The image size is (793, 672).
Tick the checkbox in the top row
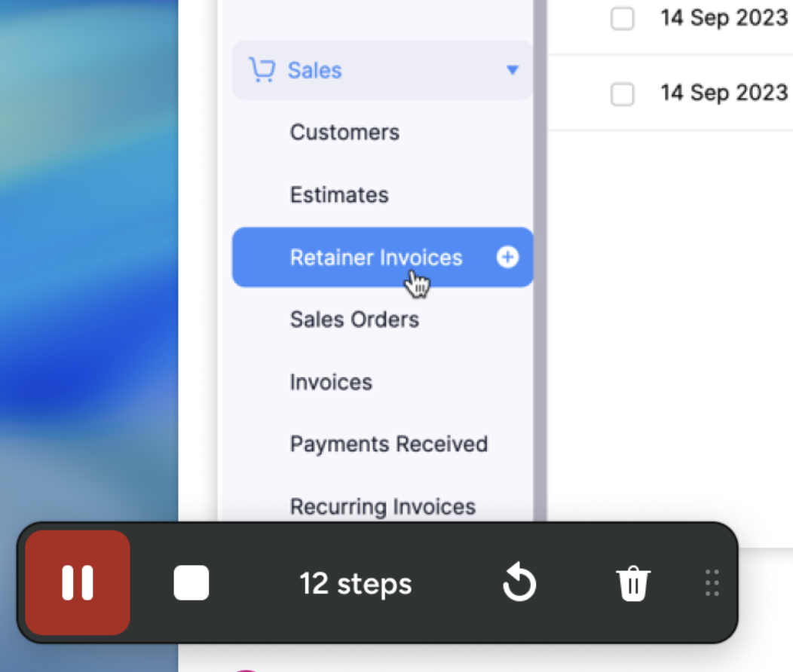(622, 19)
